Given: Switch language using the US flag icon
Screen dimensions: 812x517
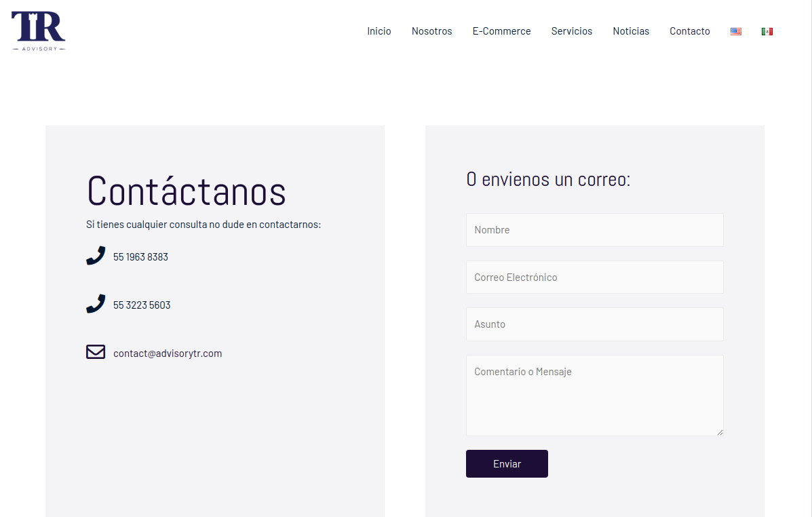Looking at the screenshot, I should (735, 31).
